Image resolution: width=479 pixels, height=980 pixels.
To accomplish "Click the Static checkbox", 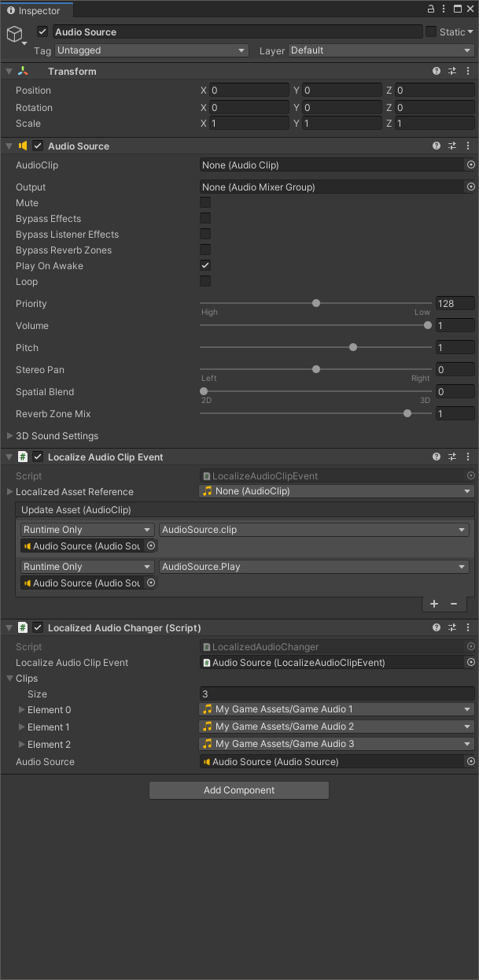I will (431, 32).
